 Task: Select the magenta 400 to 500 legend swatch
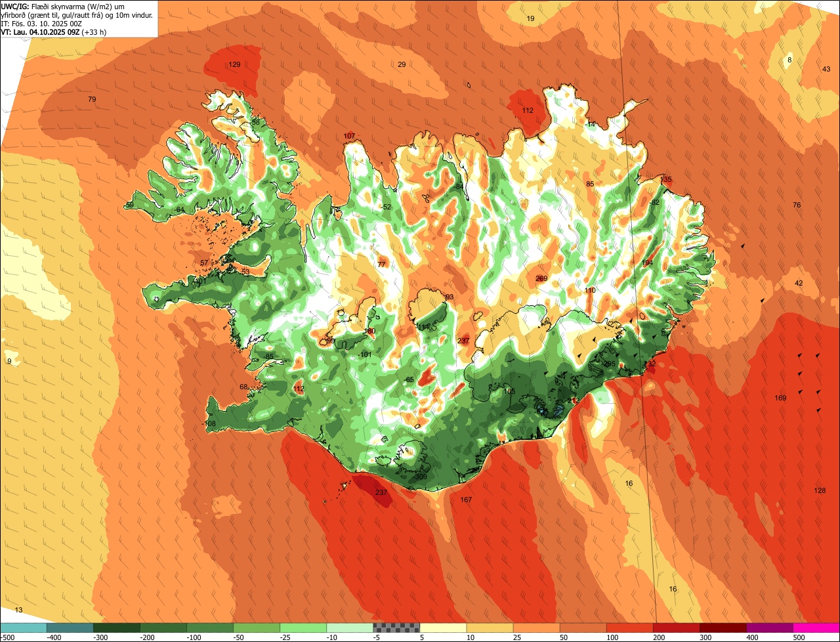(770, 628)
